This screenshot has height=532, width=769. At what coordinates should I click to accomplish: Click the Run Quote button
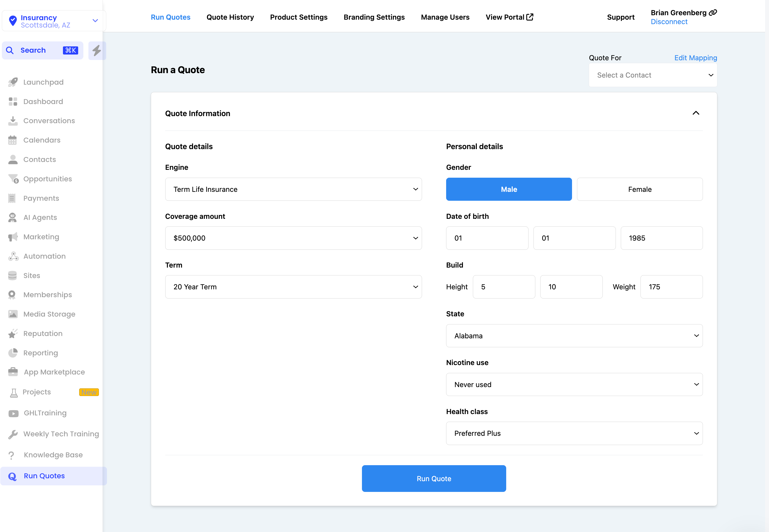(x=434, y=479)
